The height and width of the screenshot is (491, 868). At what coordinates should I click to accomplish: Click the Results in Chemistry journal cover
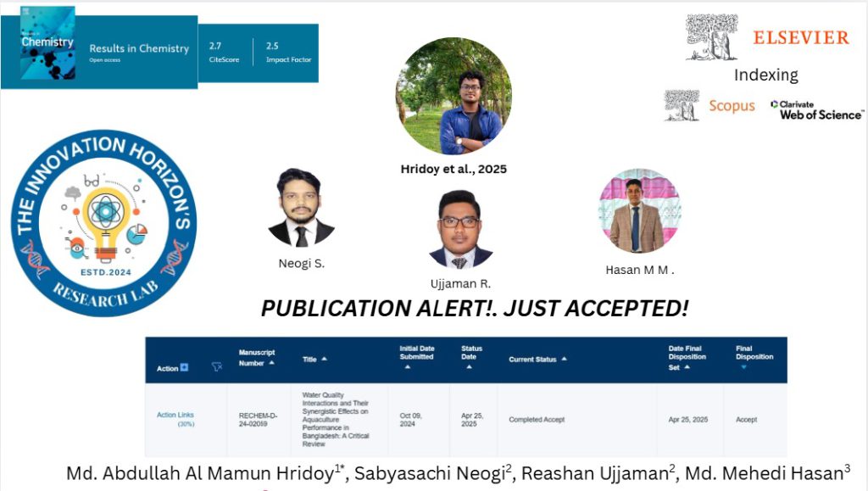pos(47,43)
